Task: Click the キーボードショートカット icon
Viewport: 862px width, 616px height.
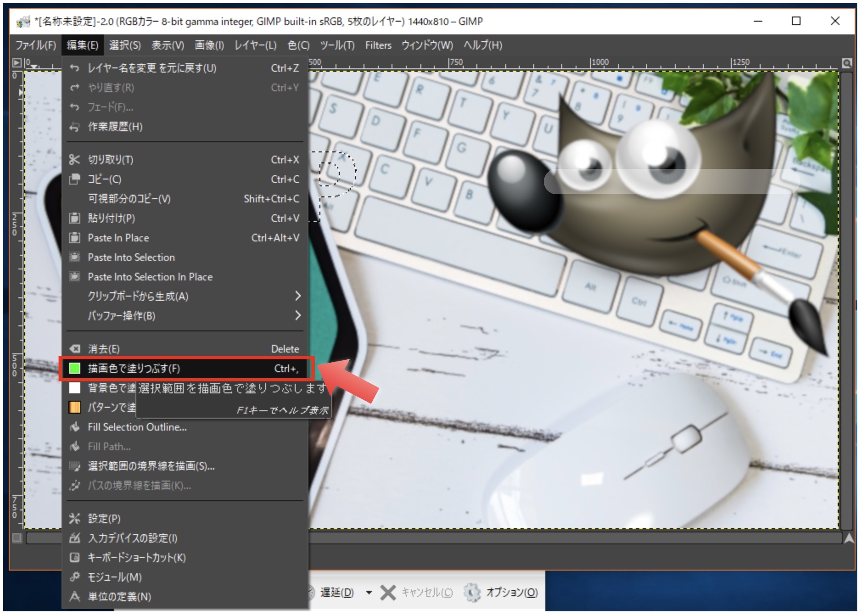Action: pyautogui.click(x=75, y=557)
